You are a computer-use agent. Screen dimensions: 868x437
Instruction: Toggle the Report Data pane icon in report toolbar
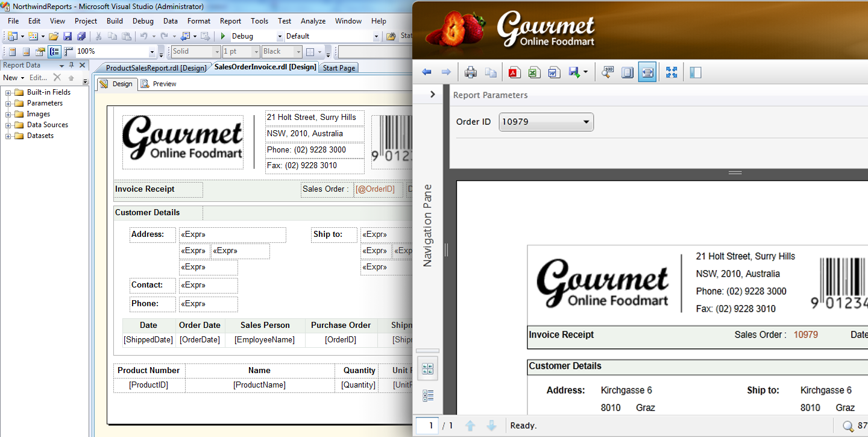(54, 51)
